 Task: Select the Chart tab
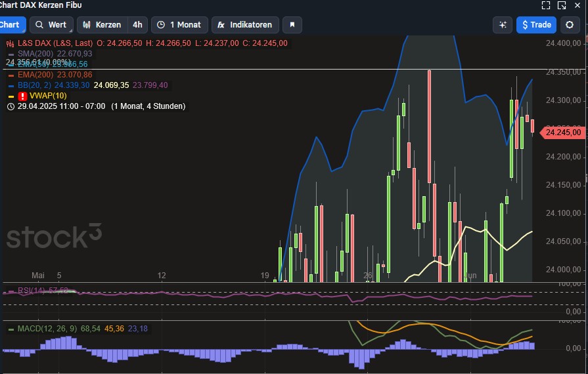click(x=11, y=25)
